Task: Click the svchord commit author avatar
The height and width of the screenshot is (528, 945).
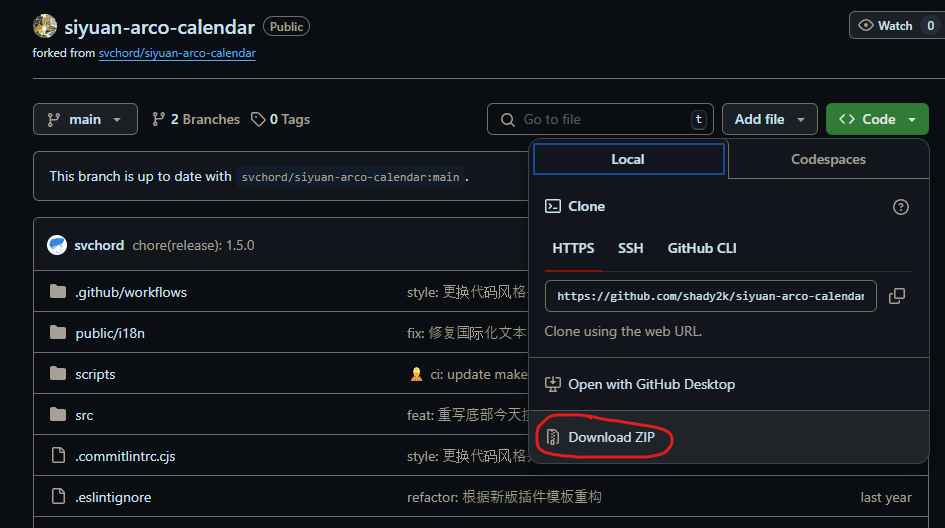Action: pos(57,245)
